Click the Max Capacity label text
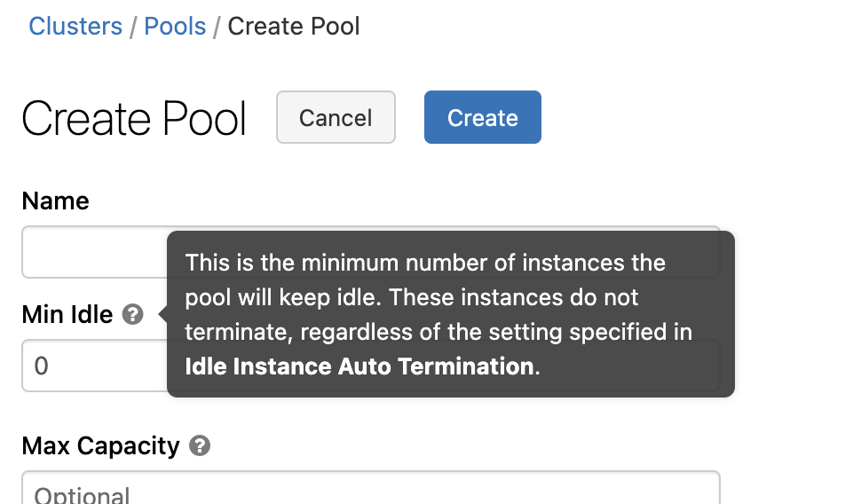This screenshot has width=861, height=504. (100, 445)
